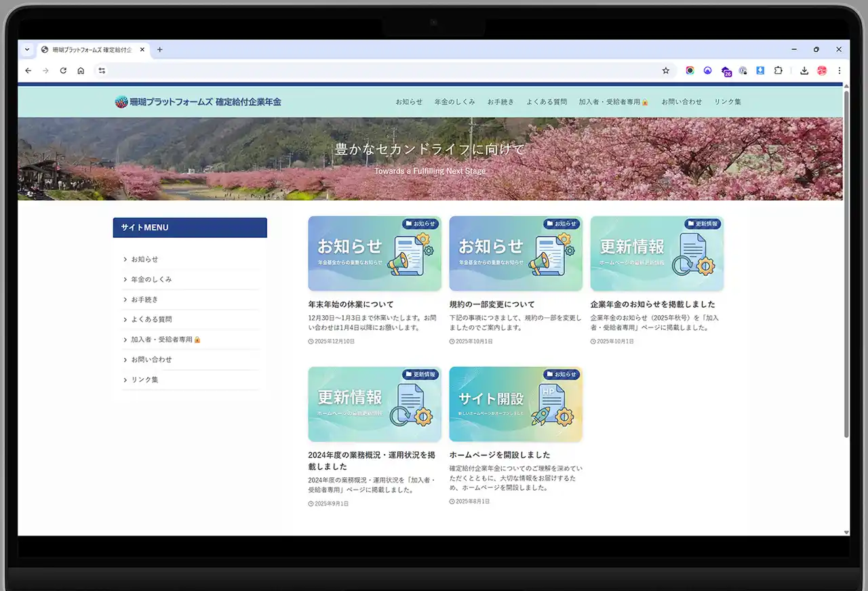Click in the browser address bar
The width and height of the screenshot is (868, 591).
(x=380, y=70)
